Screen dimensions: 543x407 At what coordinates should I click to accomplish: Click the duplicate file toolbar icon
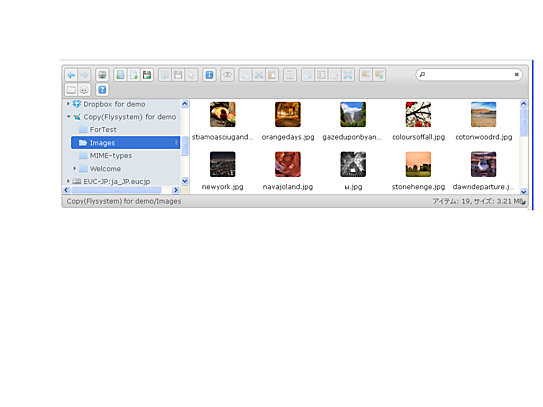click(308, 75)
